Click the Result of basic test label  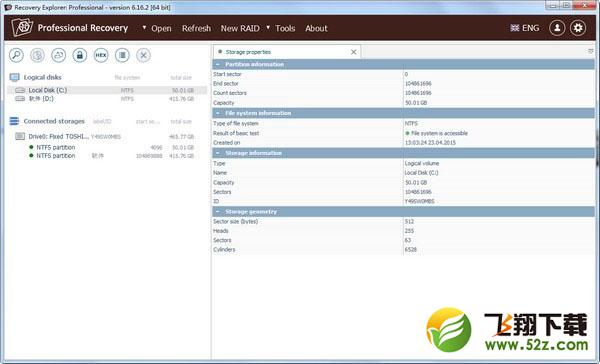[x=236, y=133]
